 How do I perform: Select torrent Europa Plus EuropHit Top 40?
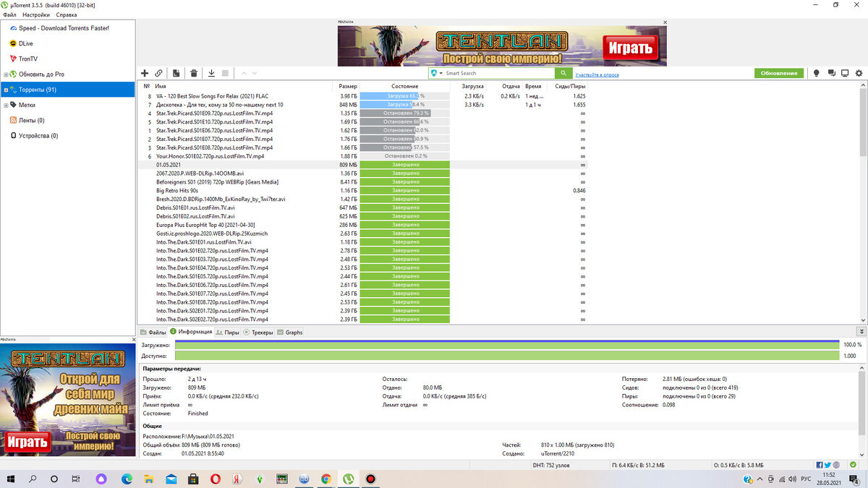(205, 225)
